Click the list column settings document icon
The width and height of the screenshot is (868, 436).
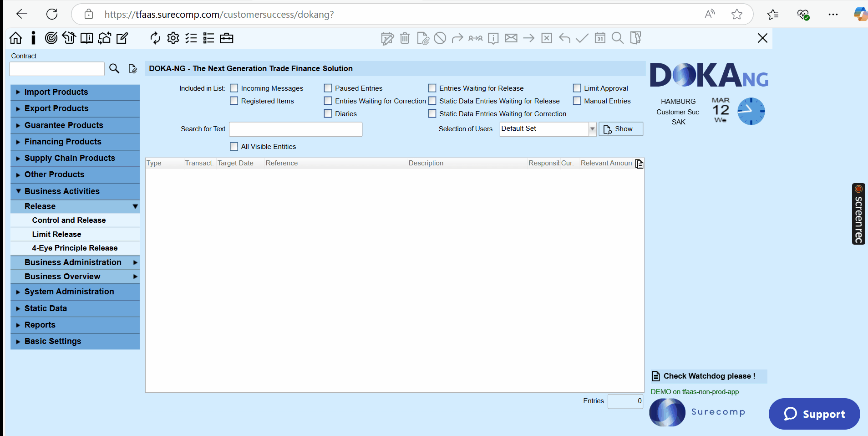[639, 164]
